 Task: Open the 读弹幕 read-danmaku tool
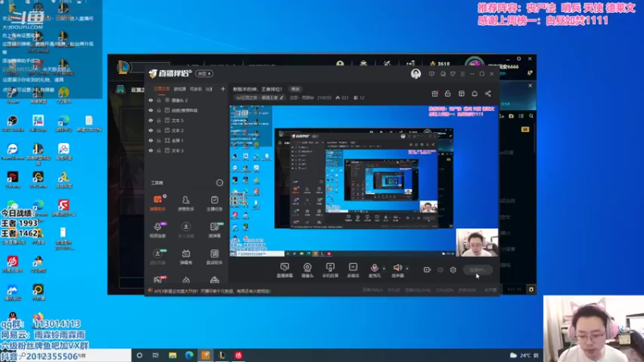point(214,230)
